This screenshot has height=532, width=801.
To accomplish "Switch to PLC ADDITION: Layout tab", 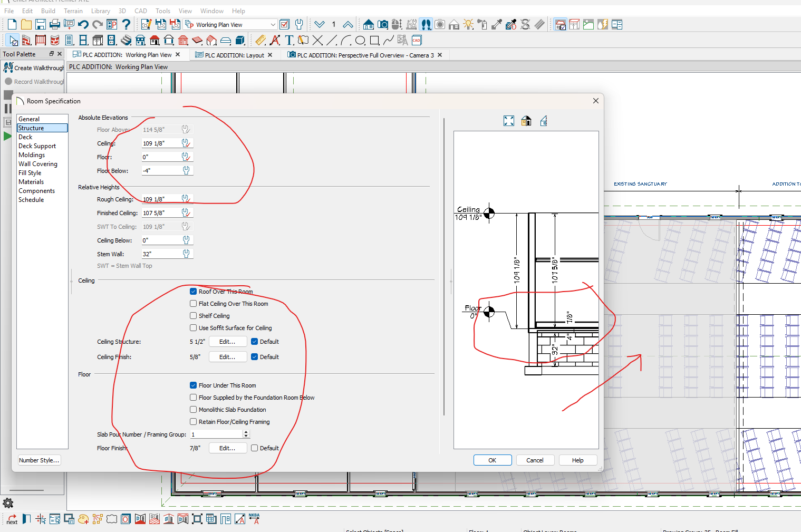I will click(x=234, y=55).
